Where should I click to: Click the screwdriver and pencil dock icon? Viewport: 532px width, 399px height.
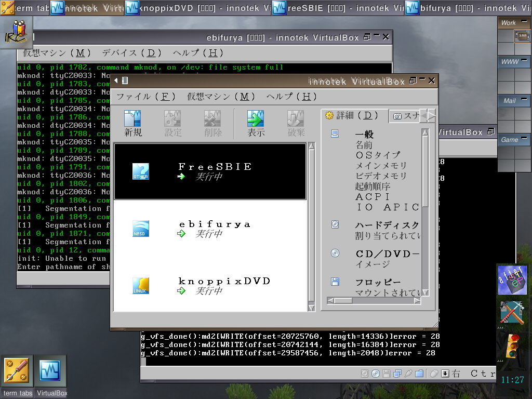tap(512, 312)
